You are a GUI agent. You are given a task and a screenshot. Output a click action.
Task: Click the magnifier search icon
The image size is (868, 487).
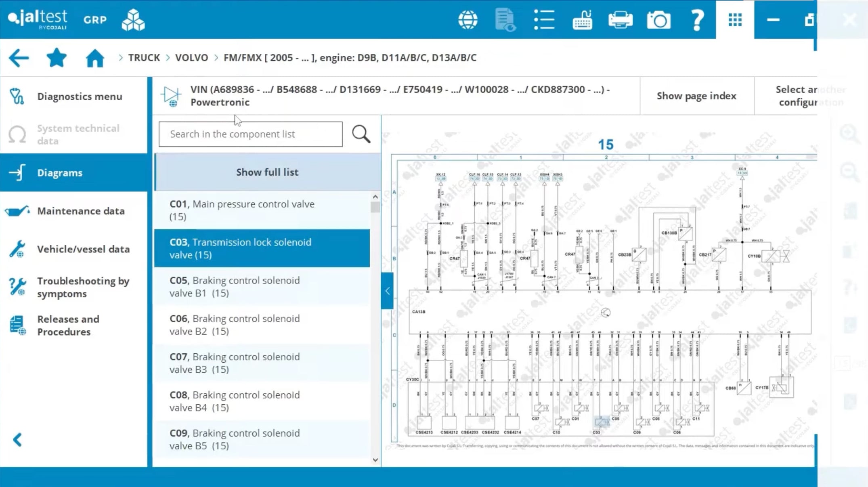point(361,134)
